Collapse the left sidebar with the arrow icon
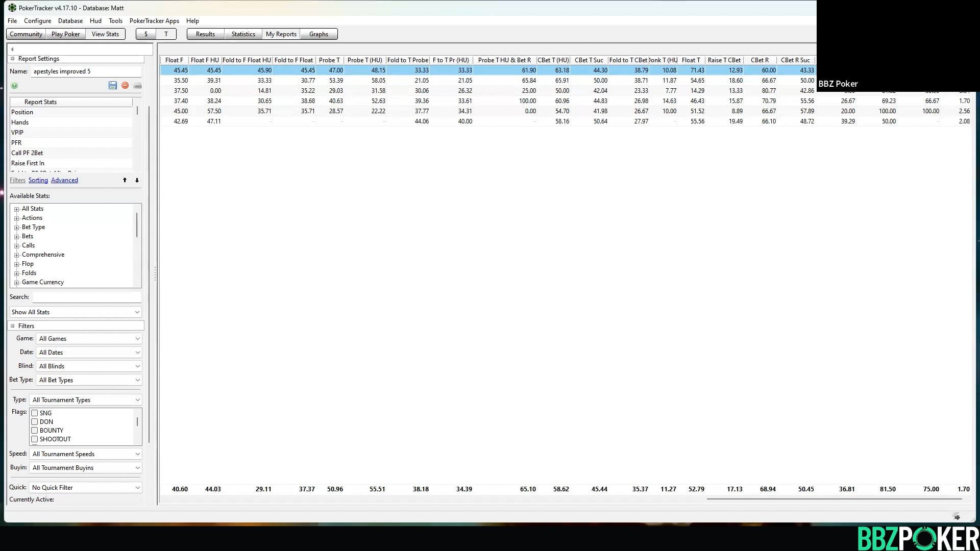 tap(11, 48)
